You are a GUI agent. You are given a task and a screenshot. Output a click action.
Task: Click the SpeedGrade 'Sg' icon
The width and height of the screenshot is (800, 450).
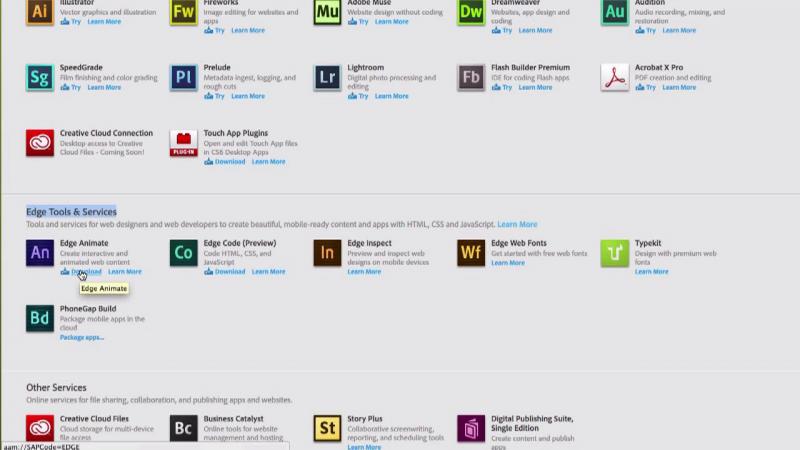[40, 78]
